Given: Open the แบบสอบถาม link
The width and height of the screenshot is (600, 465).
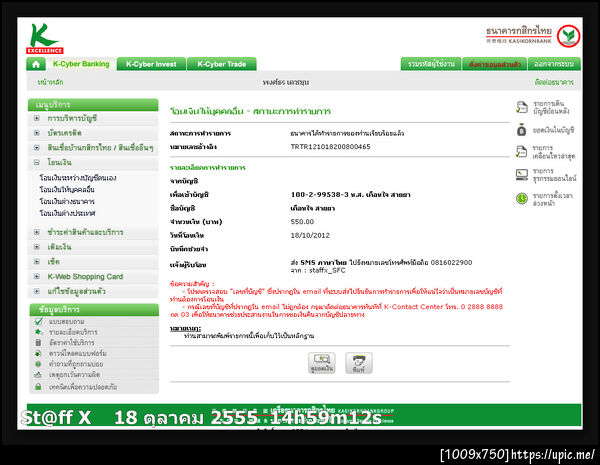Looking at the screenshot, I should 67,321.
